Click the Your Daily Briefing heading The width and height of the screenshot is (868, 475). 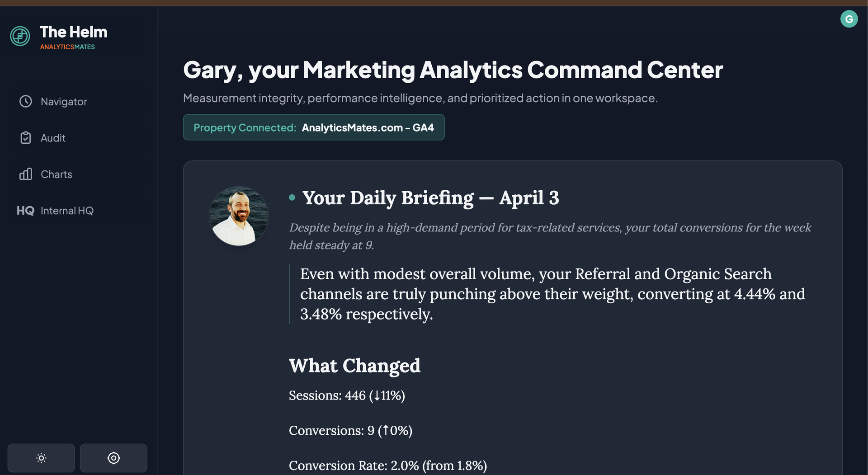click(430, 198)
